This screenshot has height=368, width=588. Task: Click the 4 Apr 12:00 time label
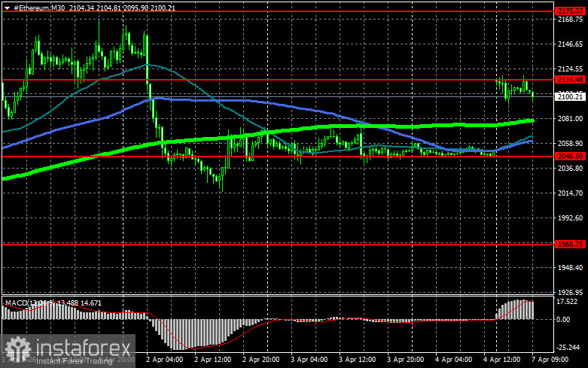pos(501,360)
